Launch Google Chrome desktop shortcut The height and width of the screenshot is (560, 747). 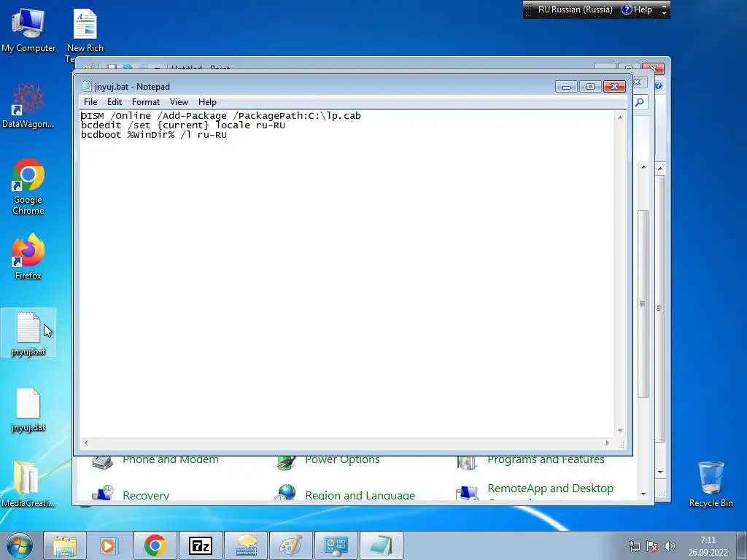[x=28, y=187]
